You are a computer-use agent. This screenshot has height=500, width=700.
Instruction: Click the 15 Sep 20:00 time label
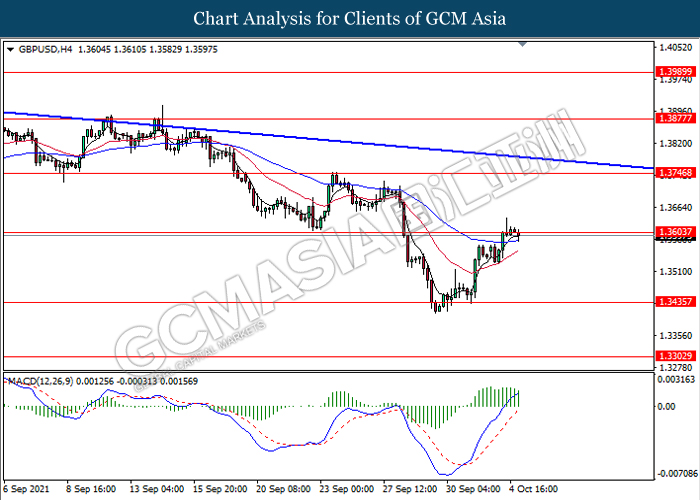click(x=220, y=489)
